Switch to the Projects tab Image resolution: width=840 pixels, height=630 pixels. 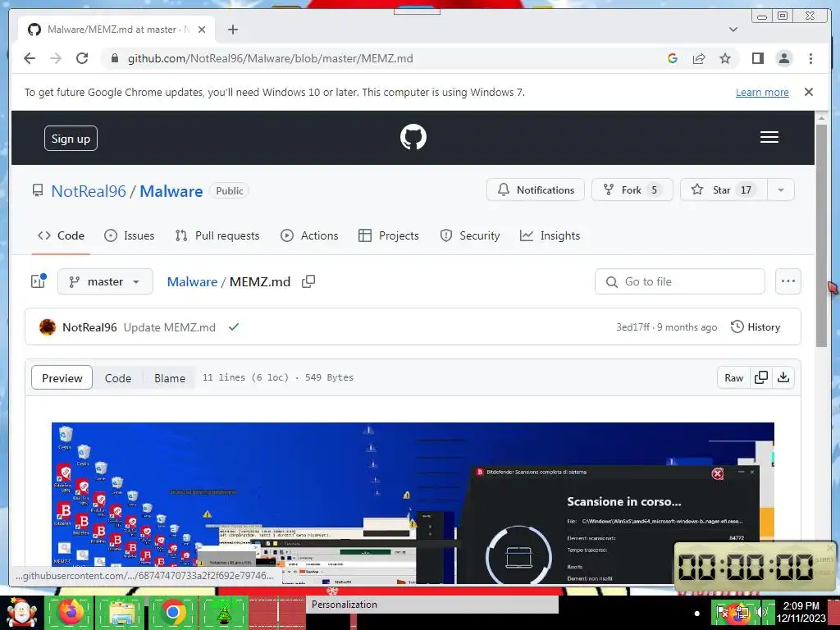click(388, 235)
